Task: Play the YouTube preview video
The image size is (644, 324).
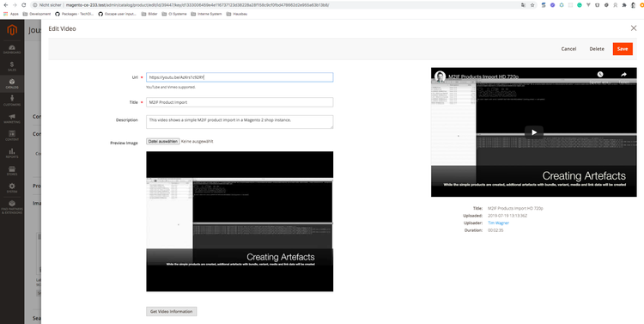Action: click(x=534, y=132)
